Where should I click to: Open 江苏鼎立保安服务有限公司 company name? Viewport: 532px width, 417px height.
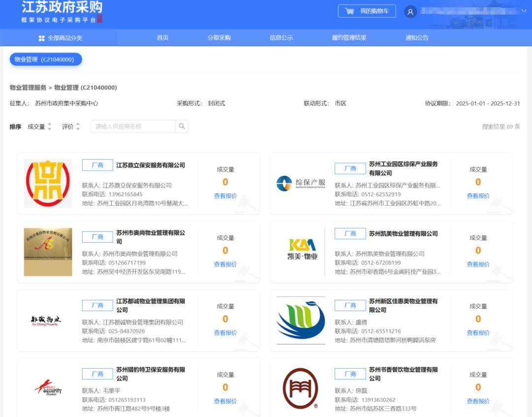point(151,165)
